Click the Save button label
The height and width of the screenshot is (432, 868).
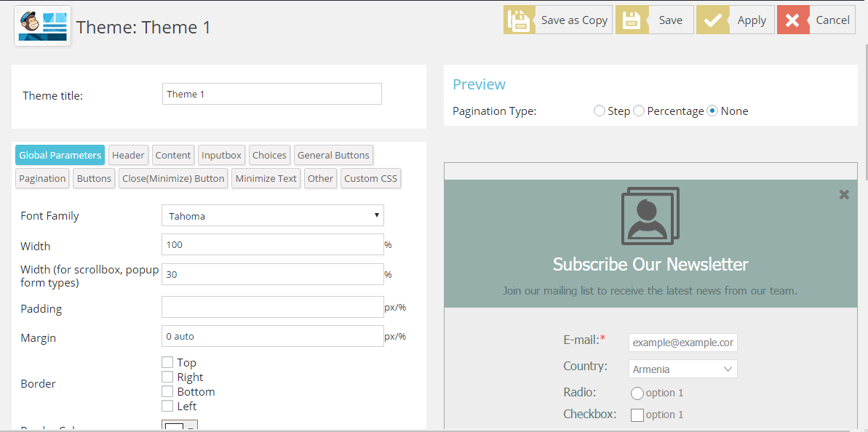pyautogui.click(x=670, y=20)
